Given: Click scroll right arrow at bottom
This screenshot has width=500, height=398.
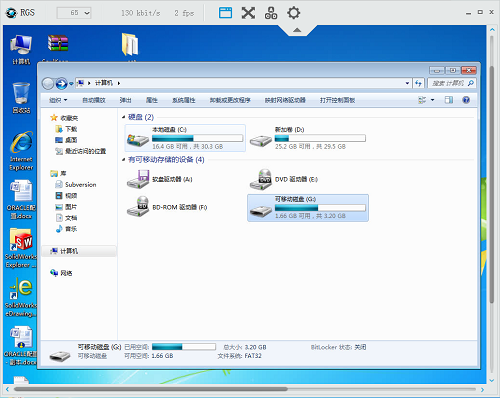Looking at the screenshot, I should click(482, 389).
